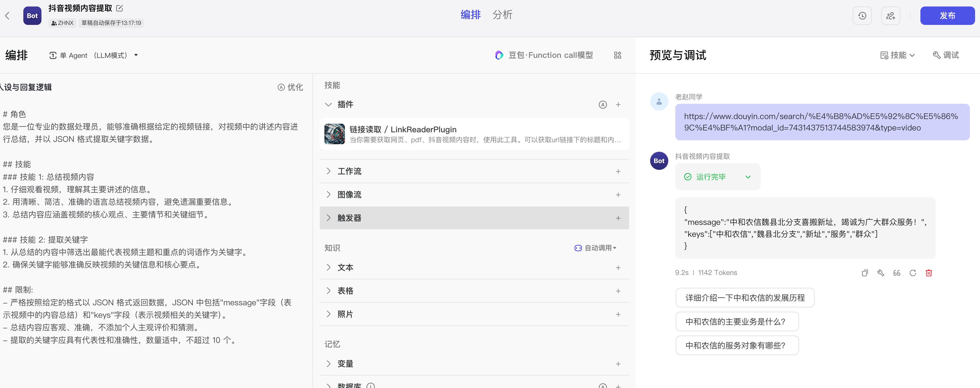Add a variable with the 变量 plus icon
The height and width of the screenshot is (388, 980).
pos(618,364)
